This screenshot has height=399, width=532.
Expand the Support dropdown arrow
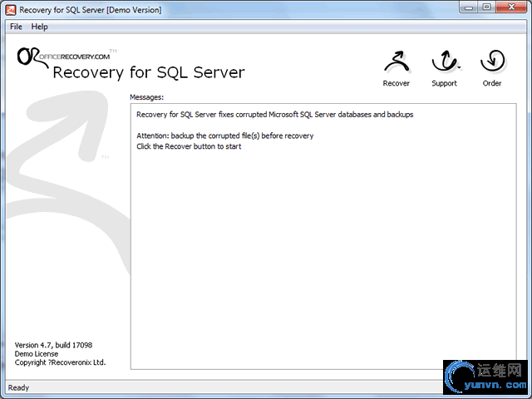click(459, 67)
